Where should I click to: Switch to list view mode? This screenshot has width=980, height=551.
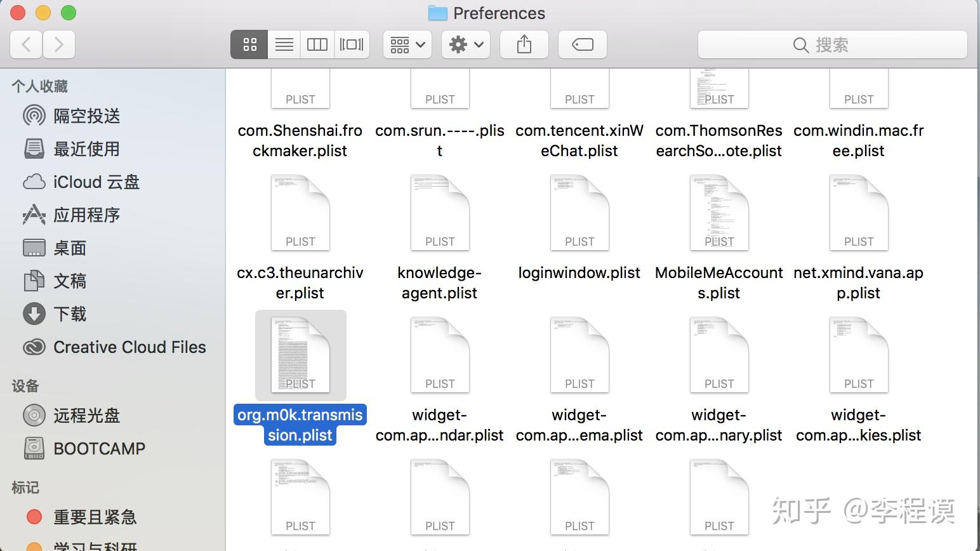pyautogui.click(x=284, y=44)
